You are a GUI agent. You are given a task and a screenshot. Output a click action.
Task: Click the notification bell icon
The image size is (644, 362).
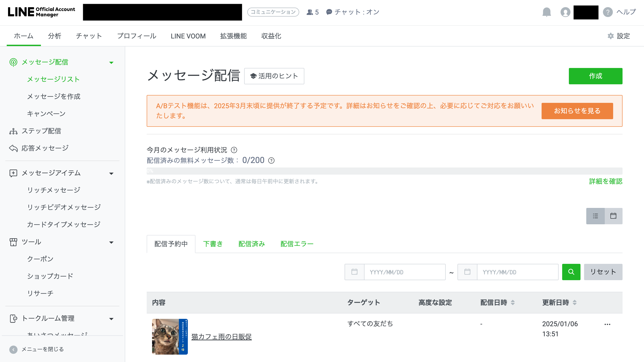[x=547, y=12]
